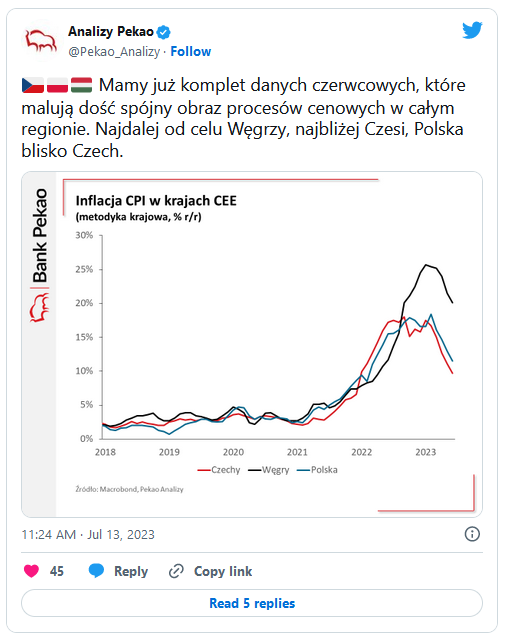513x640 pixels.
Task: Click the Czechy red legend entry
Action: click(x=219, y=470)
